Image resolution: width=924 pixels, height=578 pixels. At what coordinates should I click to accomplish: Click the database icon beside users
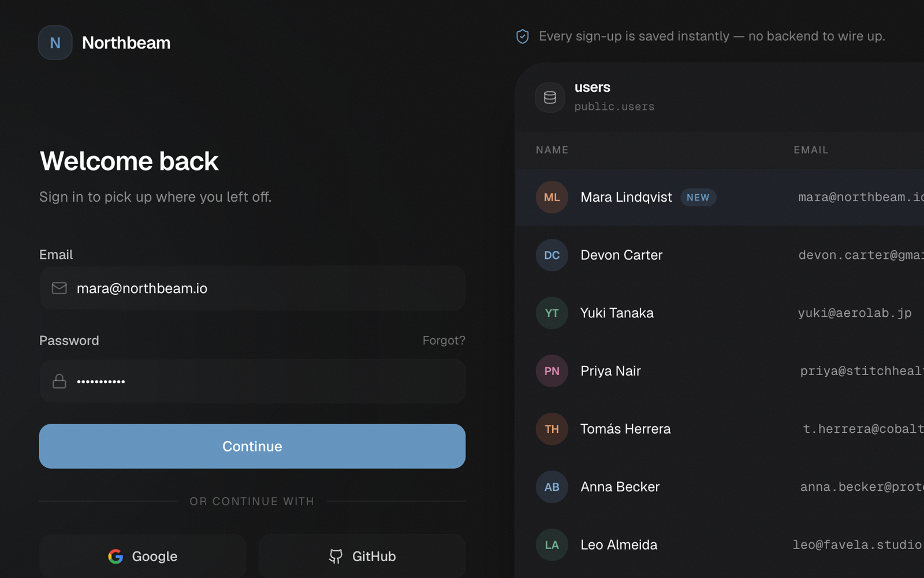coord(550,97)
